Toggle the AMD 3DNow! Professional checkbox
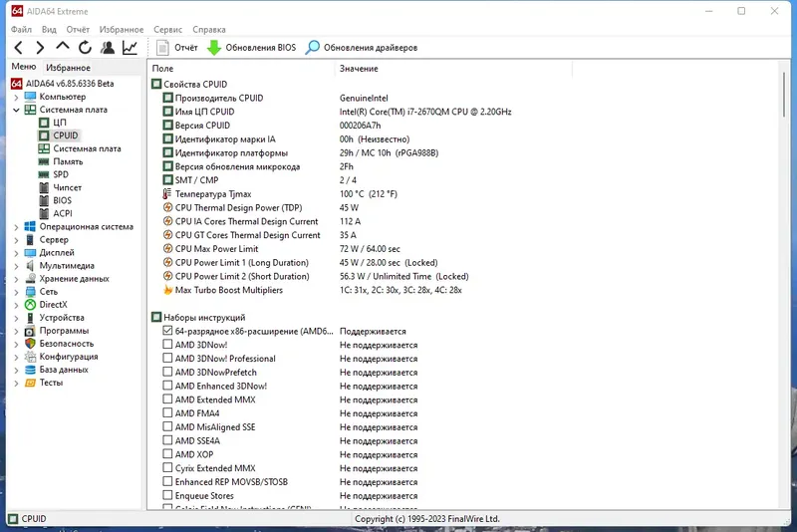 click(167, 359)
